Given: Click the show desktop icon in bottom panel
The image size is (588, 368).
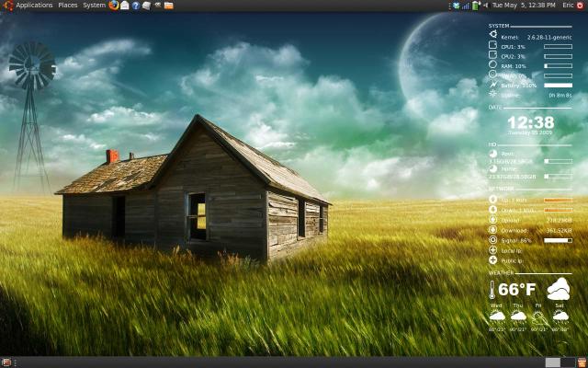Looking at the screenshot, I should [x=6, y=362].
